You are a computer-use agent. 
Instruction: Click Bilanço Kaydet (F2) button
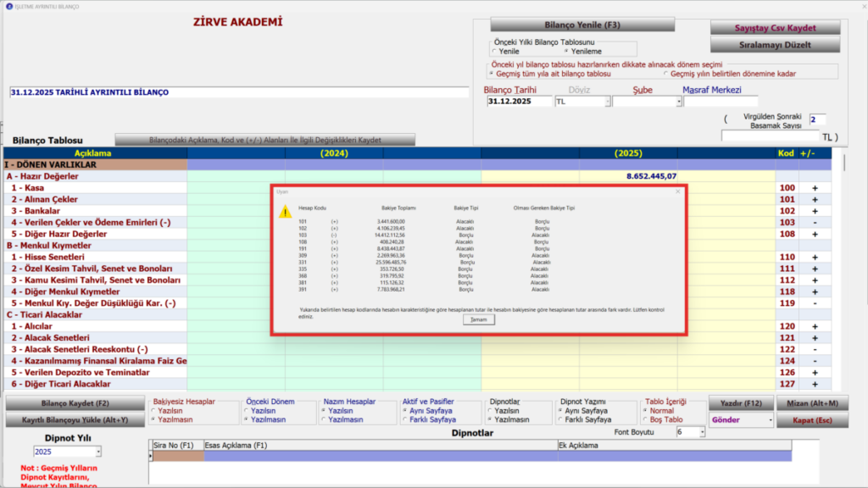75,403
